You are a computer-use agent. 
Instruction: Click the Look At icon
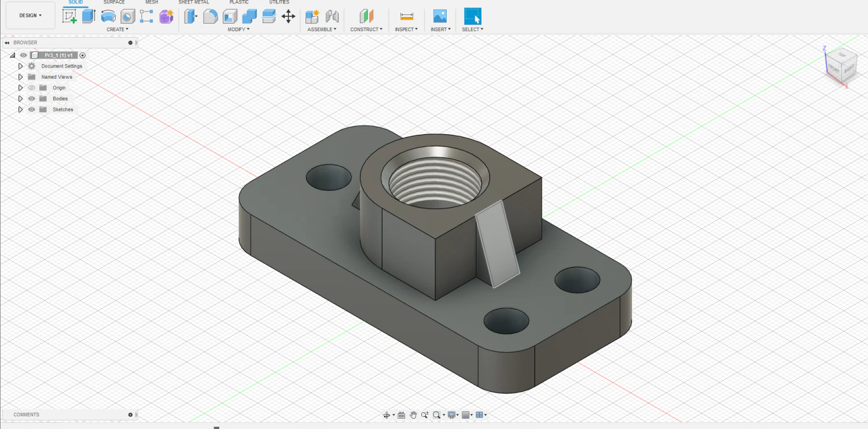pos(402,415)
